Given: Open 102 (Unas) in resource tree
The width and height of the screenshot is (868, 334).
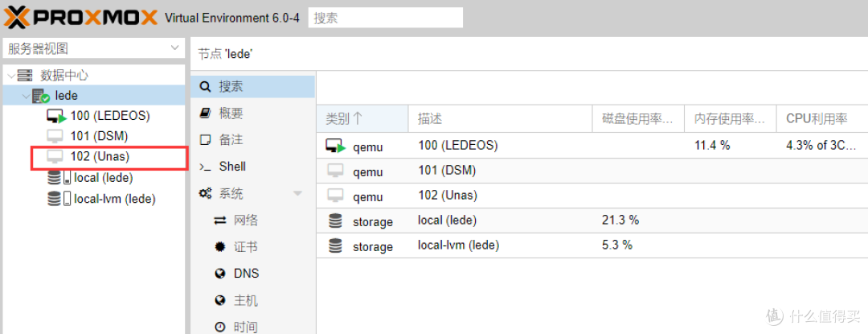Looking at the screenshot, I should pos(100,157).
